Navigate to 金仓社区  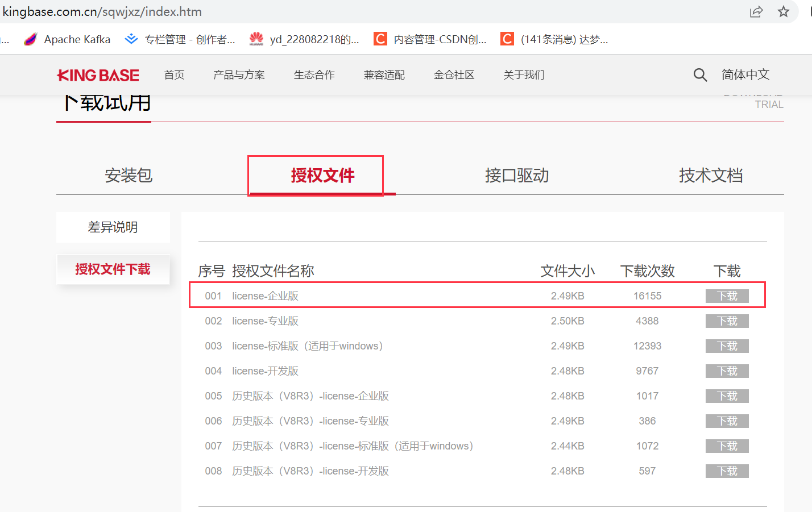(x=453, y=74)
